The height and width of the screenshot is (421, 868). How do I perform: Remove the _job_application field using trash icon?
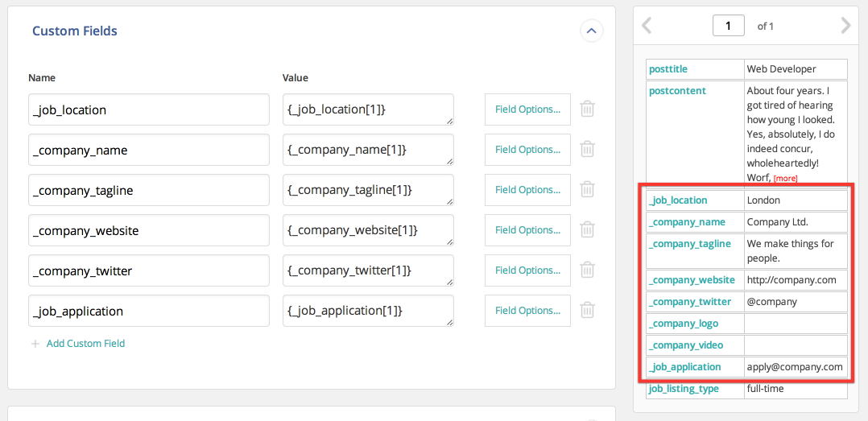(x=587, y=311)
